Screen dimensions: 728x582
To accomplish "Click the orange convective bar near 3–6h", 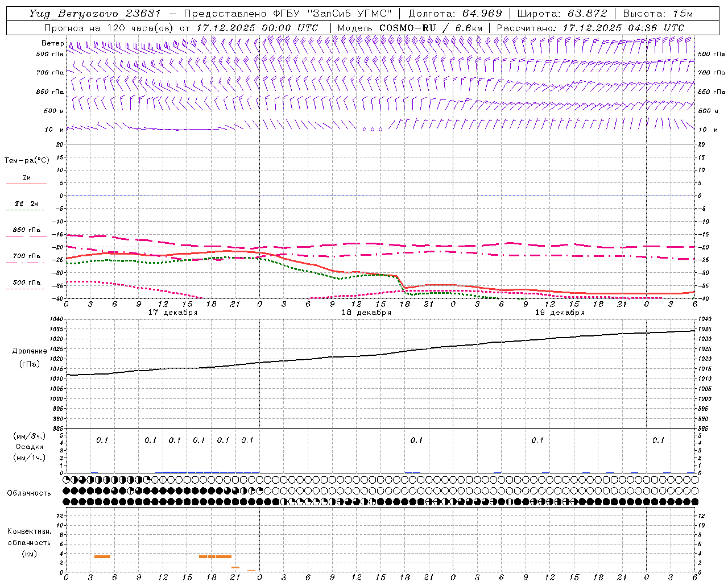I will [102, 556].
